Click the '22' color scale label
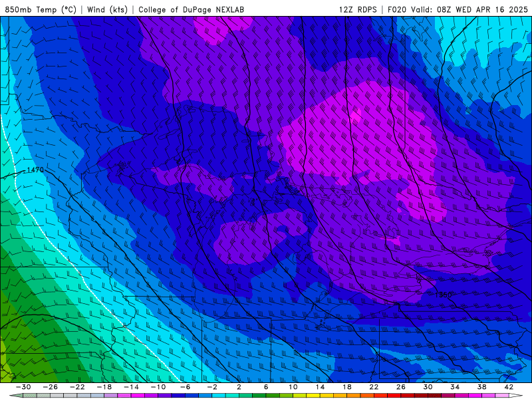The height and width of the screenshot is (399, 532). tap(374, 387)
